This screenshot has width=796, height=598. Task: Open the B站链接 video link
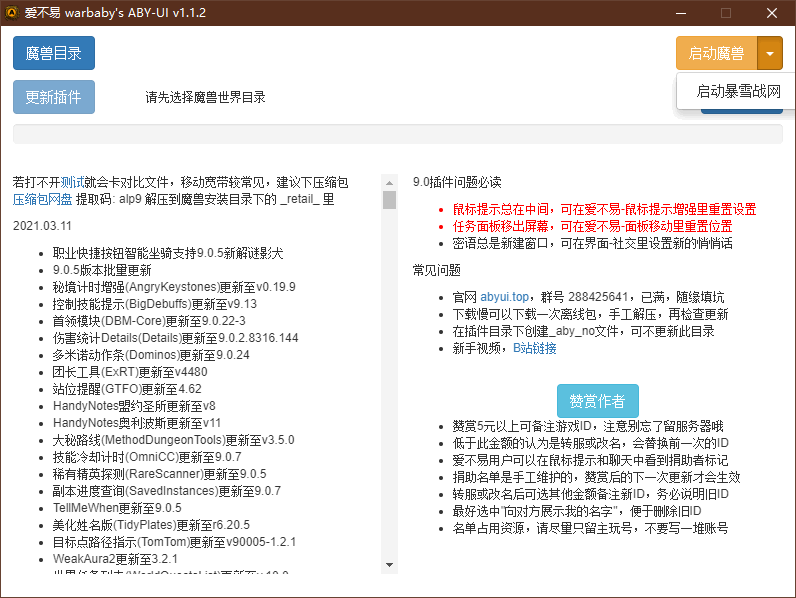(x=535, y=348)
